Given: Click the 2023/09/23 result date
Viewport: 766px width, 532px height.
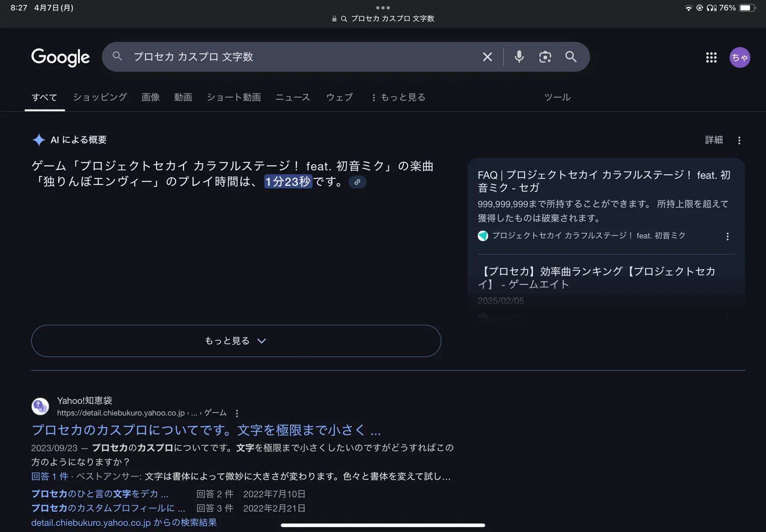Looking at the screenshot, I should coord(54,448).
